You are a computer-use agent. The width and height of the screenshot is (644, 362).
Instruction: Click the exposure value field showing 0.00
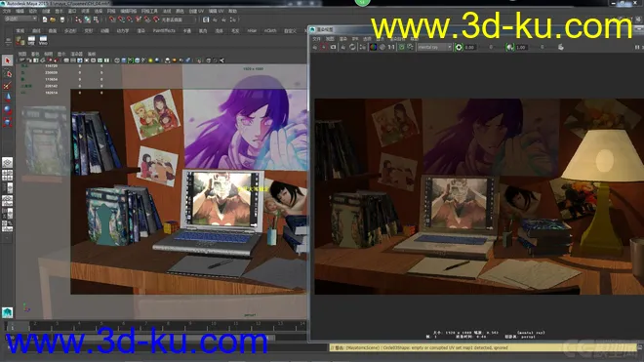pyautogui.click(x=470, y=47)
